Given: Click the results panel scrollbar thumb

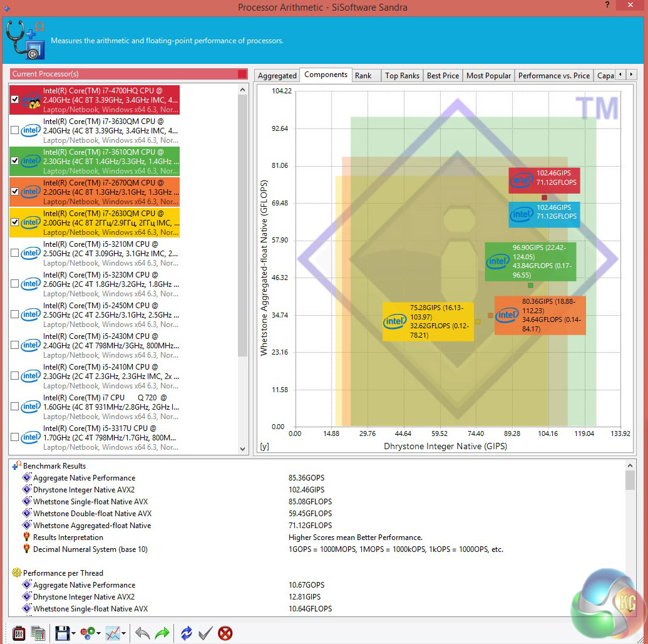Looking at the screenshot, I should [630, 480].
